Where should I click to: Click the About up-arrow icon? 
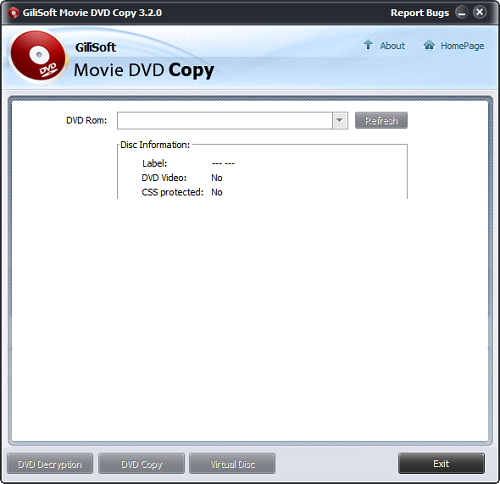(368, 45)
